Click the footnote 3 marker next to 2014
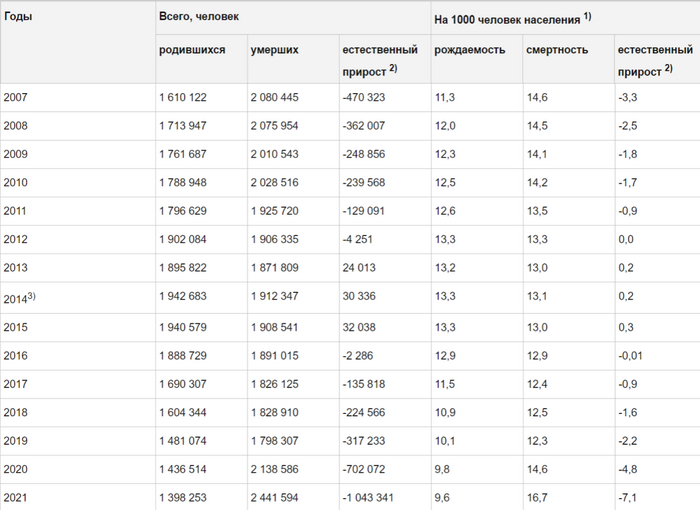Image resolution: width=700 pixels, height=510 pixels. pyautogui.click(x=33, y=296)
